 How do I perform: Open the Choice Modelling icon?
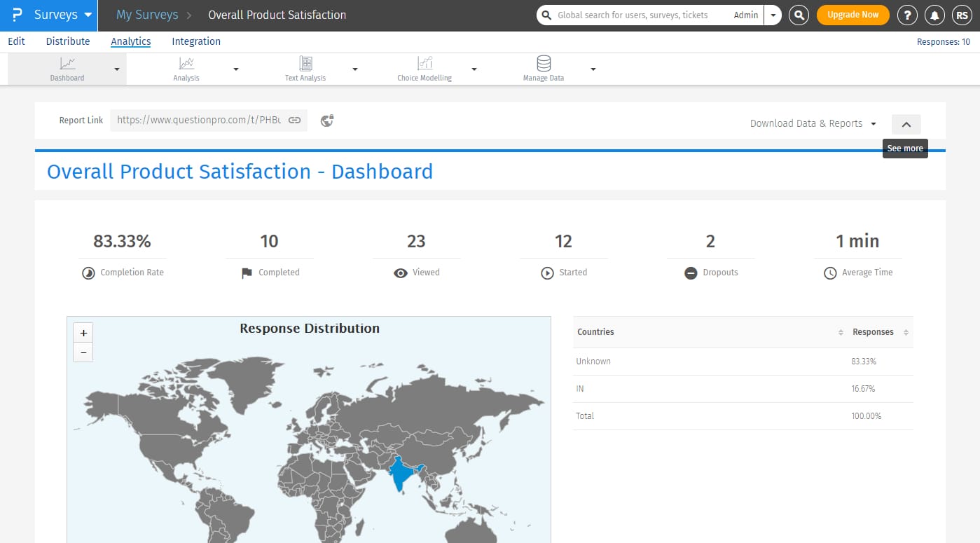click(x=425, y=64)
